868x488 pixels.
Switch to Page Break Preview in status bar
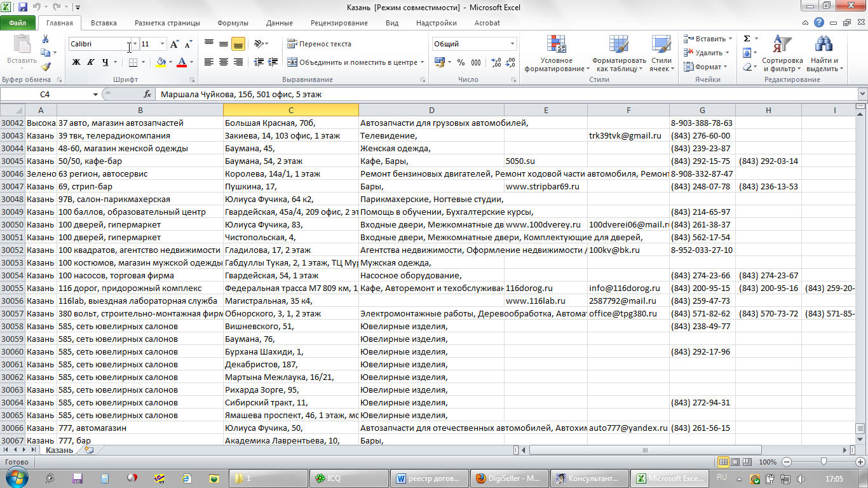pos(747,462)
